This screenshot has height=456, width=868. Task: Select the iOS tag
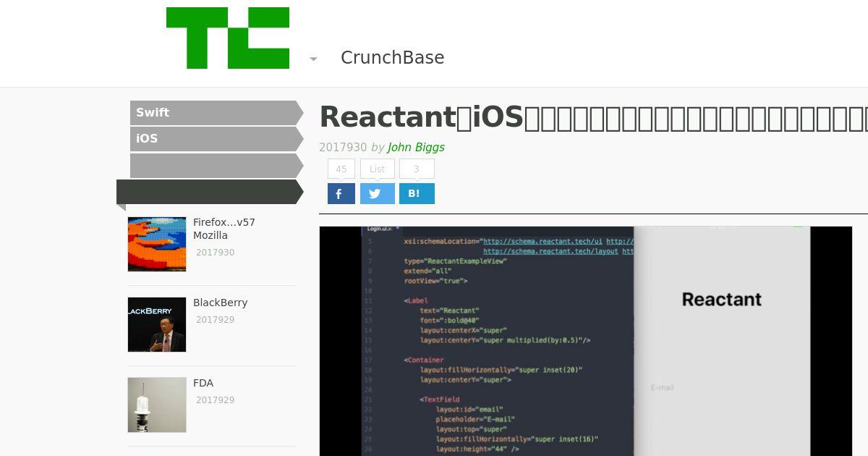pyautogui.click(x=216, y=139)
